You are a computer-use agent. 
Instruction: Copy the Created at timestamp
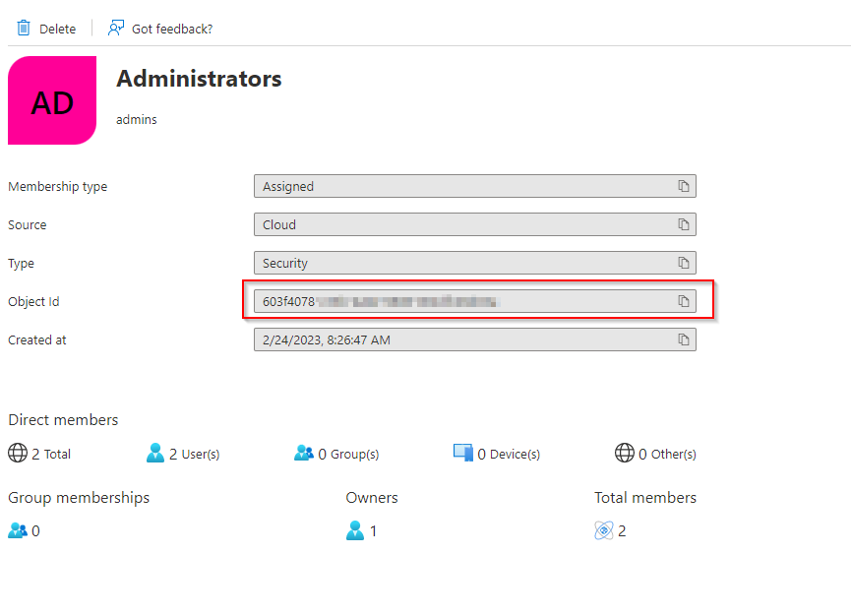[x=683, y=339]
